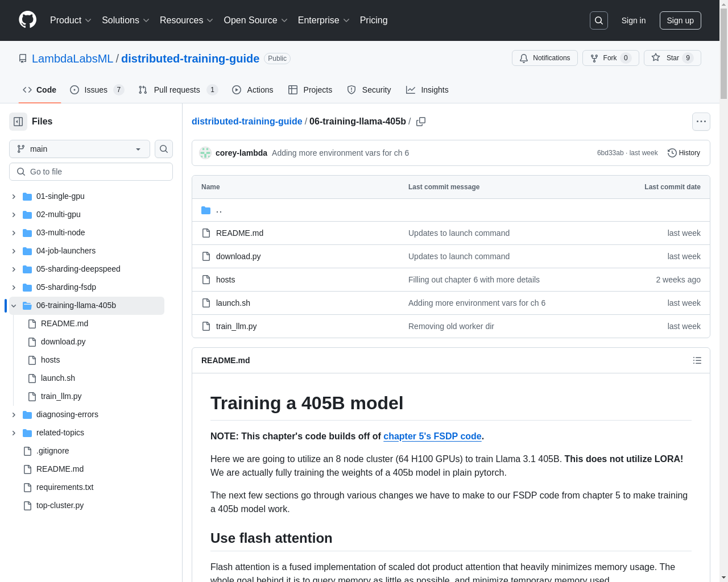This screenshot has height=582, width=728.
Task: Open hosts file in the file table
Action: 225,280
